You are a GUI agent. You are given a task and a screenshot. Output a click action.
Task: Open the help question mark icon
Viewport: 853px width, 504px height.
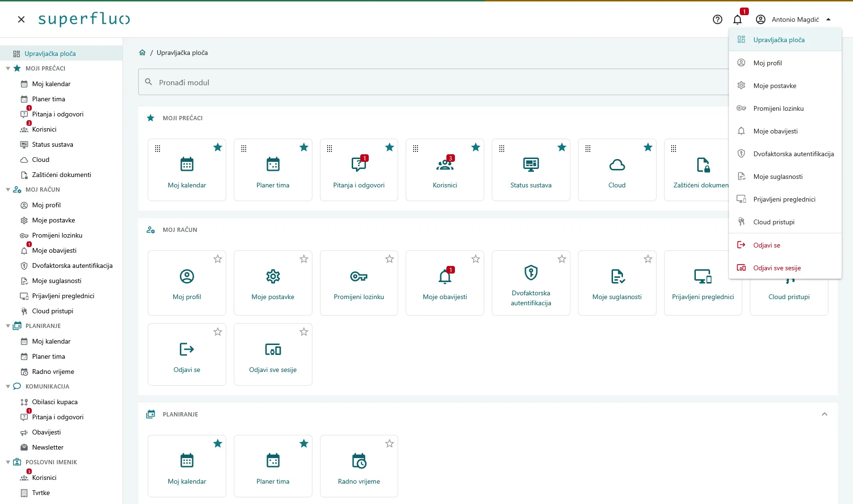(718, 19)
